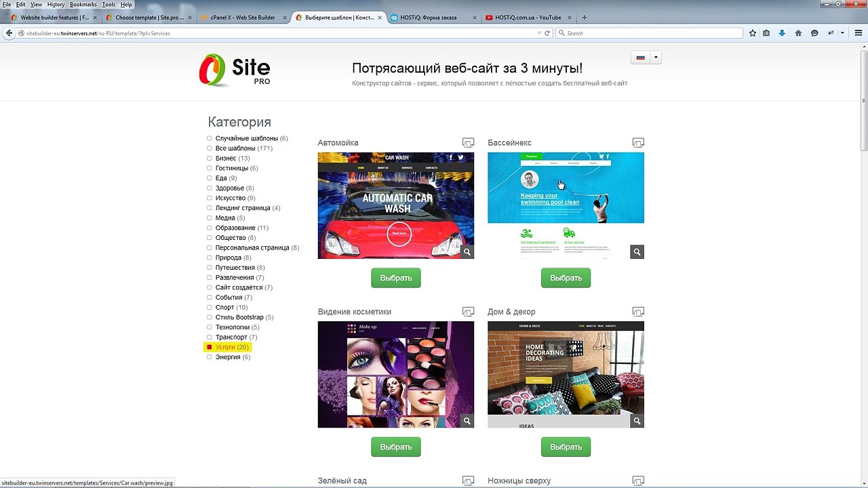Click the browser Search input field
This screenshot has width=868, height=488.
point(649,33)
